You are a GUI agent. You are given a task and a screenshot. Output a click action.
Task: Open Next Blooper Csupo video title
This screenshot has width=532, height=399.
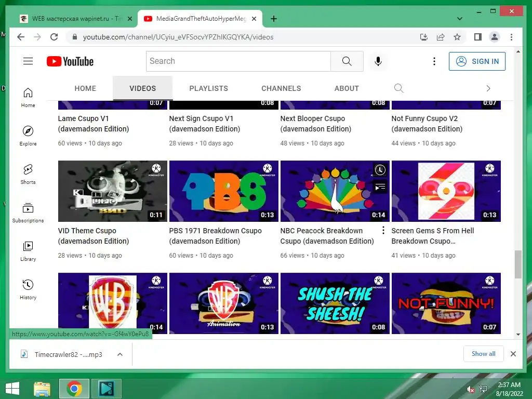coord(315,124)
